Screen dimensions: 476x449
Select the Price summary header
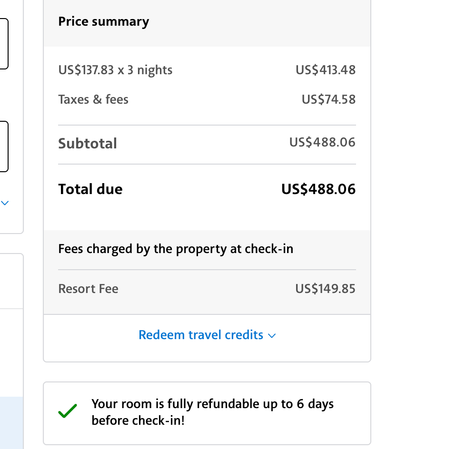pos(103,21)
